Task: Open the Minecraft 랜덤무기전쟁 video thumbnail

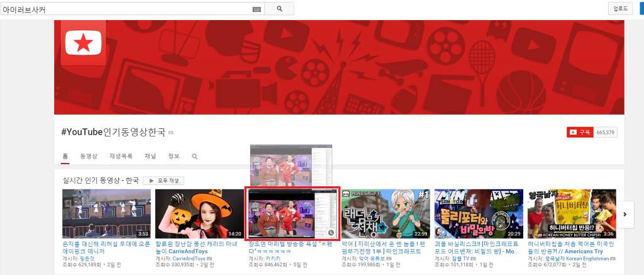Action: click(386, 214)
